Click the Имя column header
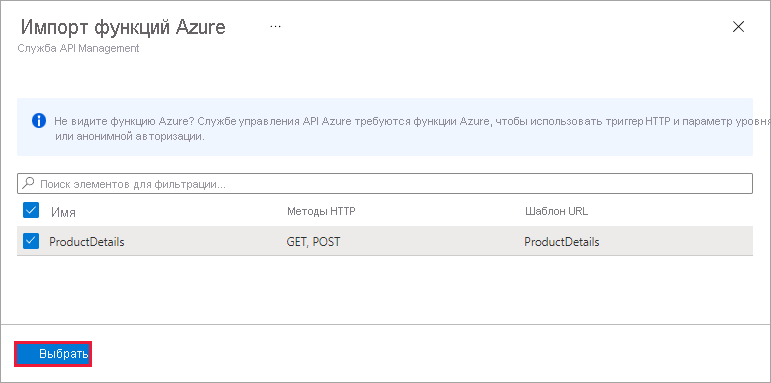 [63, 212]
